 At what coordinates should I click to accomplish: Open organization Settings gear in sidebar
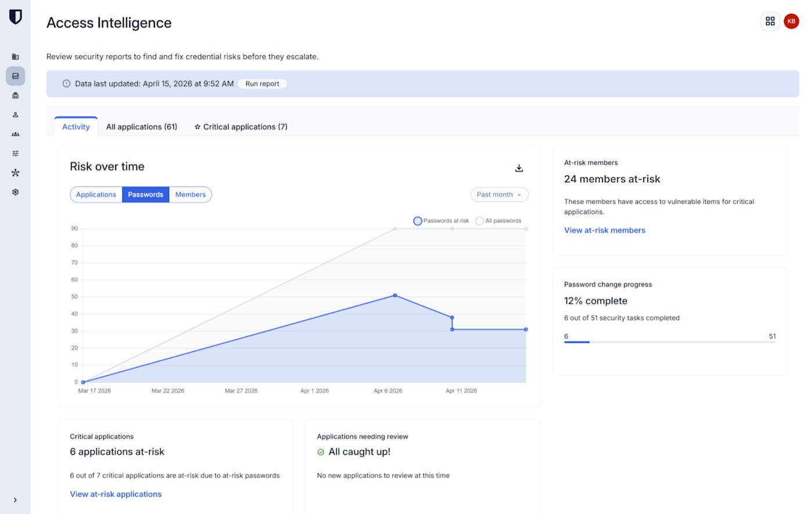click(x=15, y=191)
